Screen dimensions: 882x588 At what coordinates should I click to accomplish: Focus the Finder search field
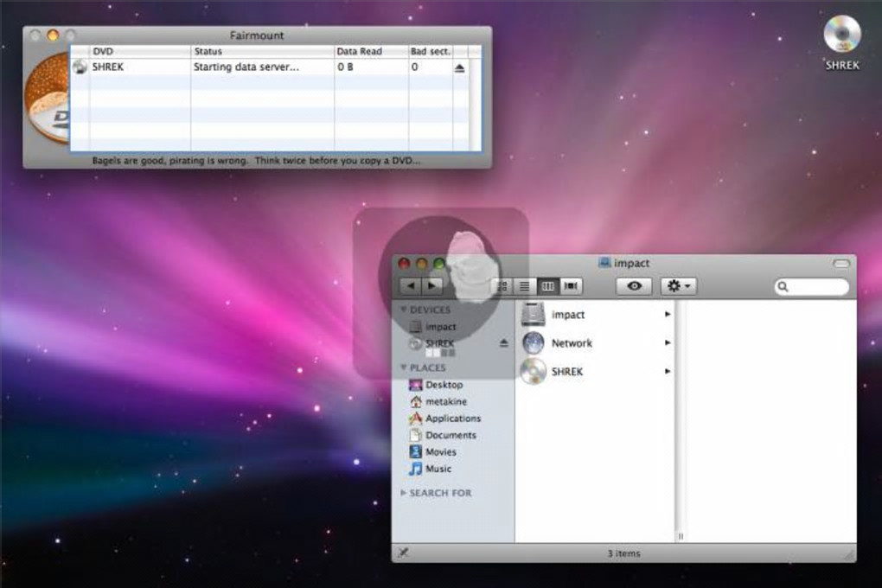812,287
